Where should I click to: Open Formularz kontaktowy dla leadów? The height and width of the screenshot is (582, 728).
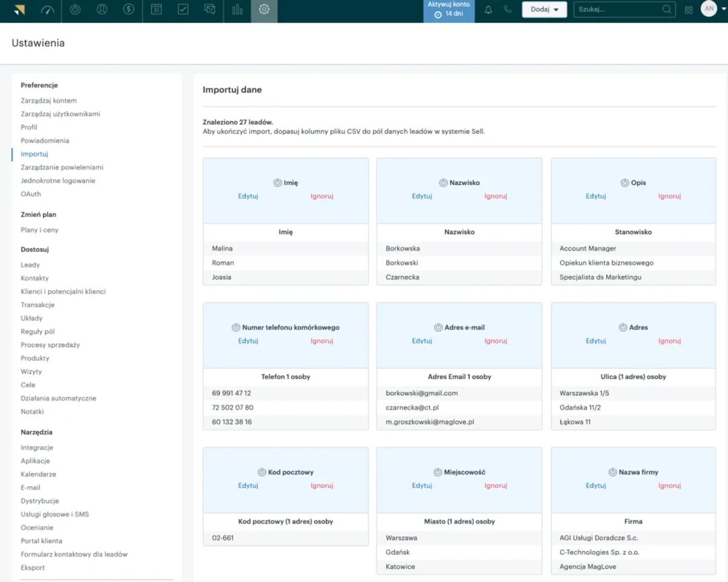pos(74,554)
